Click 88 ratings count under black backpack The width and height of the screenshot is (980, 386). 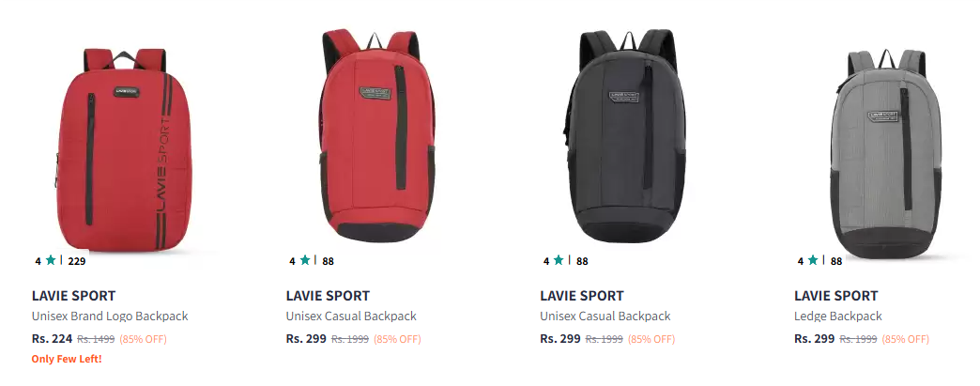click(x=582, y=261)
